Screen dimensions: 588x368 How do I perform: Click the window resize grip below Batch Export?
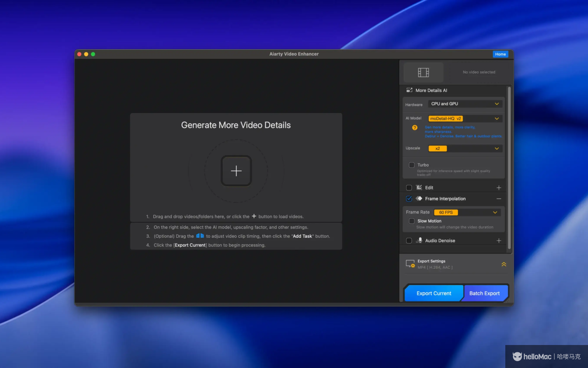(x=508, y=300)
